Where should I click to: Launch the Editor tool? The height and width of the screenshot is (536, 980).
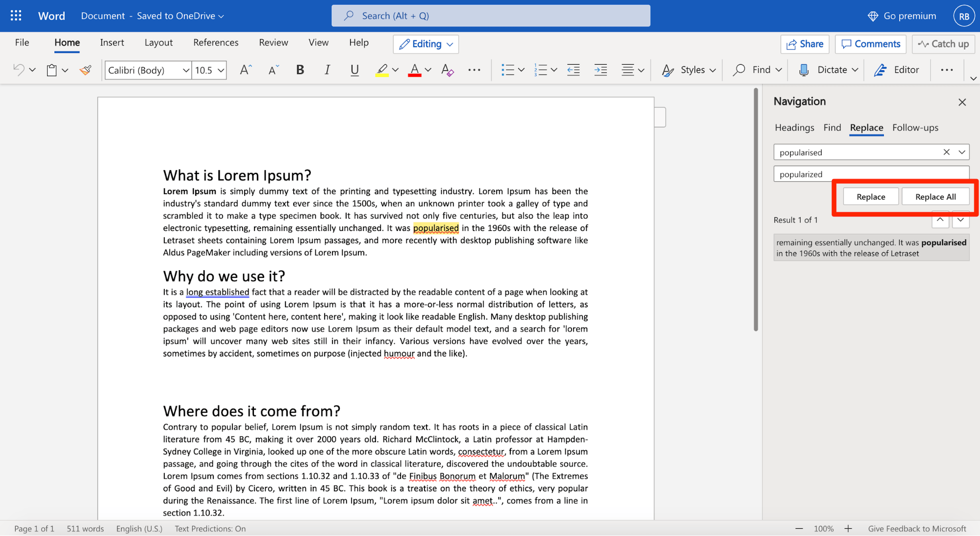coord(897,70)
